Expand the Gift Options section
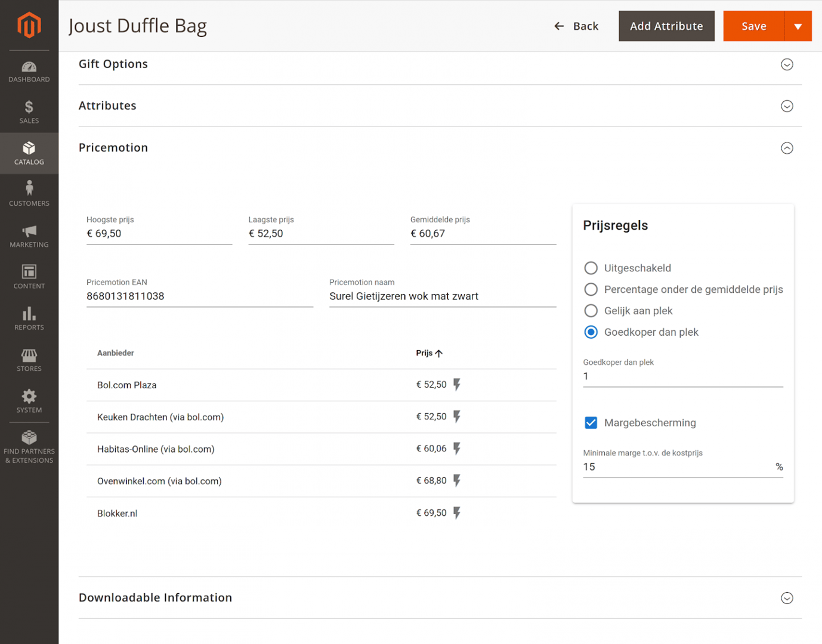Image resolution: width=822 pixels, height=644 pixels. 787,64
